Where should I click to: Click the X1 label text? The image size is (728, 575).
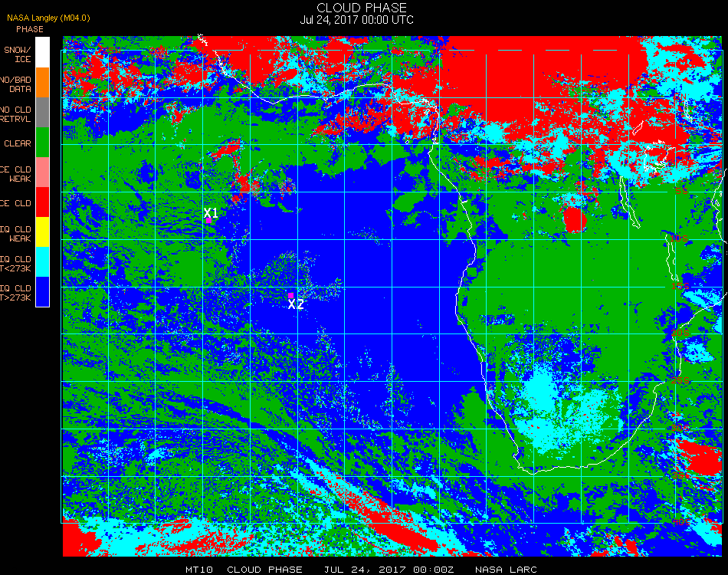tap(211, 212)
